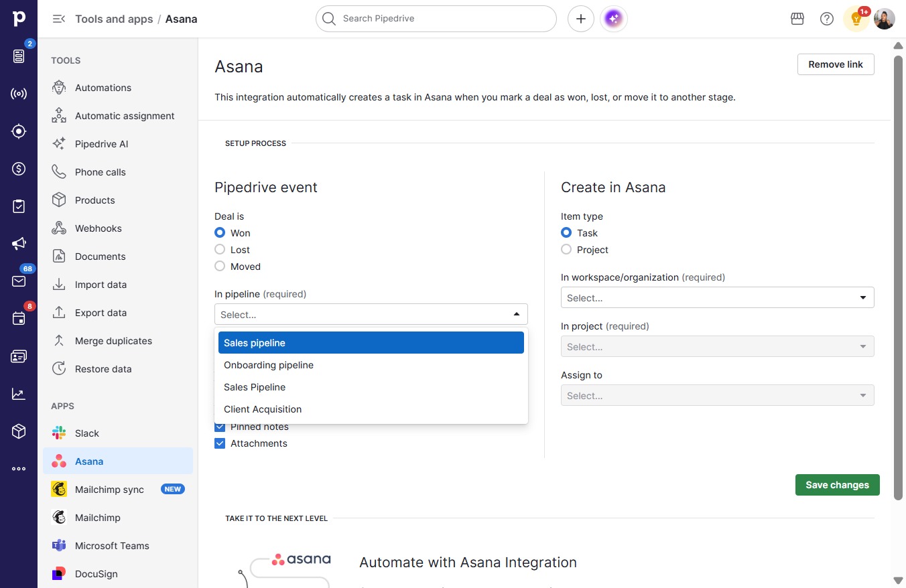Image resolution: width=906 pixels, height=588 pixels.
Task: Click the Merge duplicates icon
Action: coord(59,341)
